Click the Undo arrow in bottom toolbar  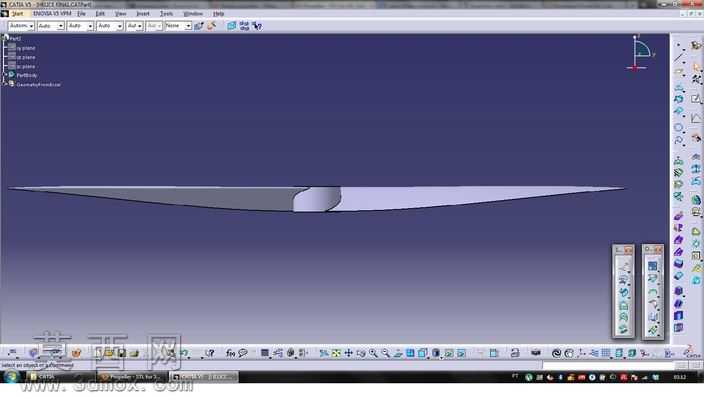coord(184,353)
